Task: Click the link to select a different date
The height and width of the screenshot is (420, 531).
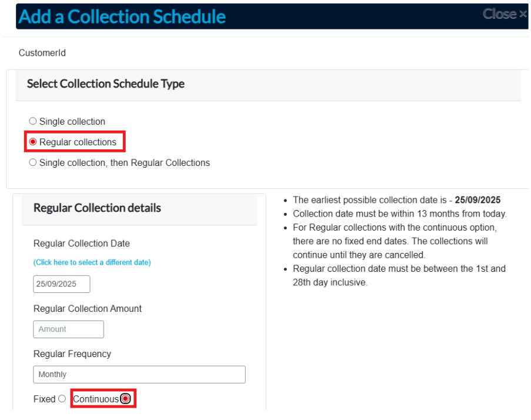Action: tap(92, 262)
